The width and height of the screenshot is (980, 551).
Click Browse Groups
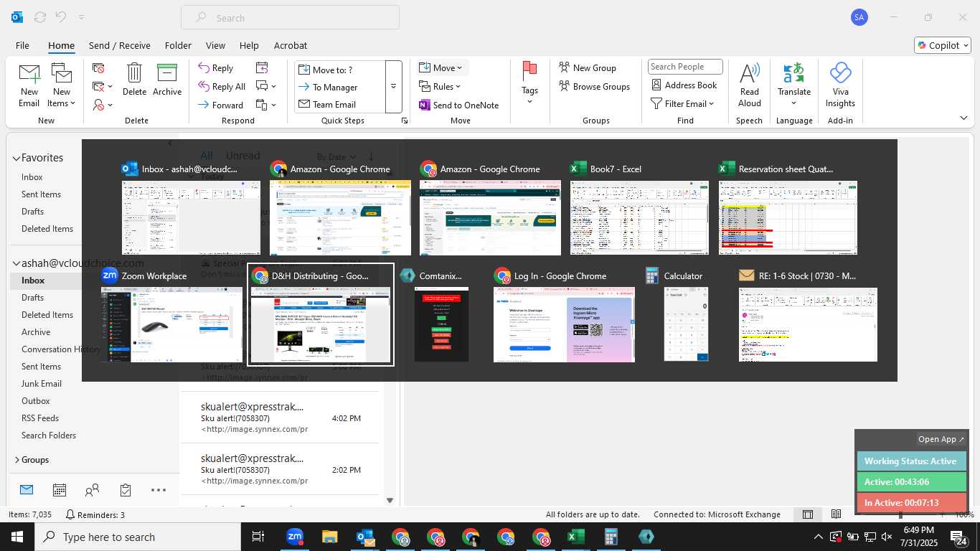tap(594, 86)
